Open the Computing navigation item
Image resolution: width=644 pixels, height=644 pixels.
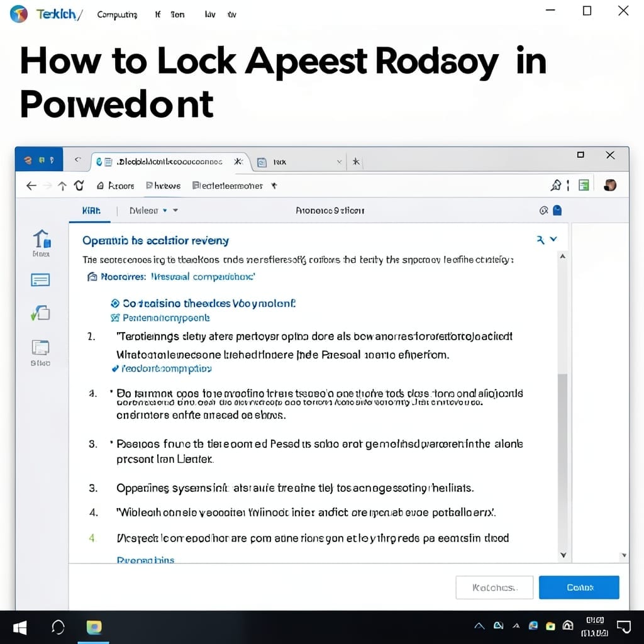click(x=117, y=15)
